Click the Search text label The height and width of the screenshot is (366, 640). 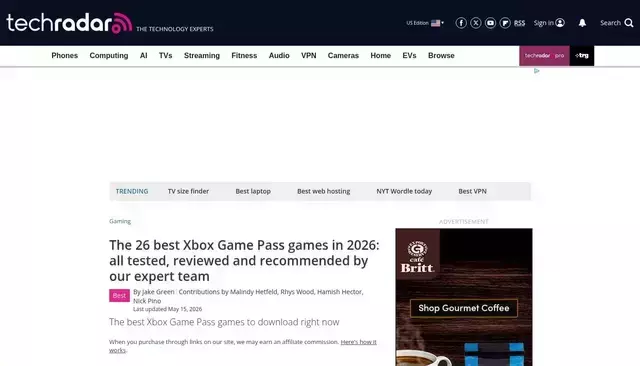click(x=610, y=23)
